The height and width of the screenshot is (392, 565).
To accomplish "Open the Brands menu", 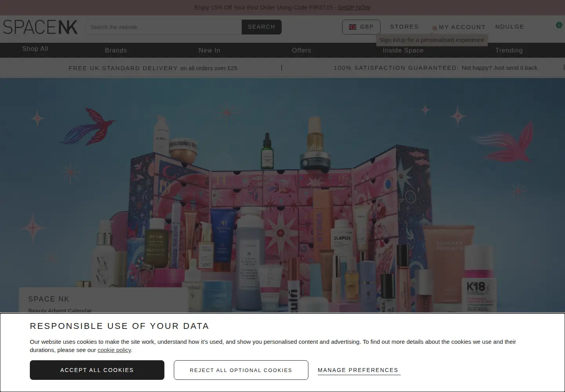I will click(x=116, y=50).
